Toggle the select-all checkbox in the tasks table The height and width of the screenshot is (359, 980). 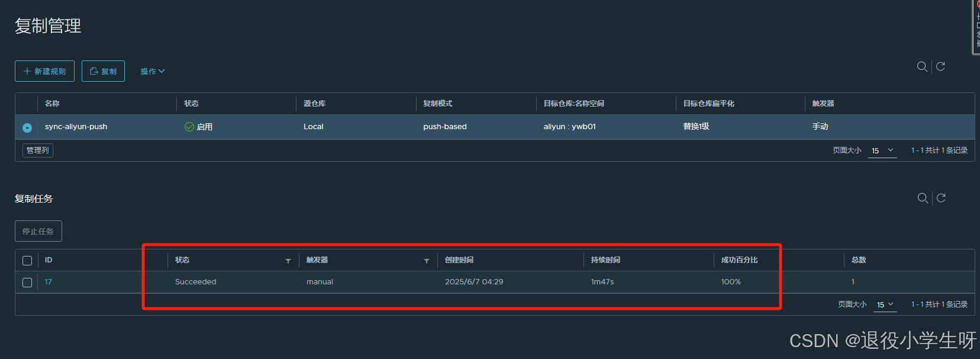coord(27,261)
